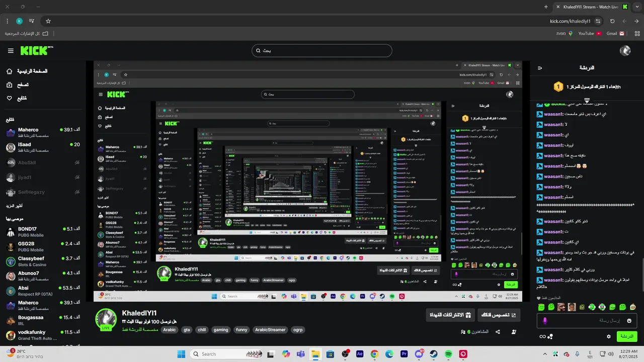Image resolution: width=644 pixels, height=362 pixels.
Task: Open Spotify from the taskbar
Action: pos(448,354)
